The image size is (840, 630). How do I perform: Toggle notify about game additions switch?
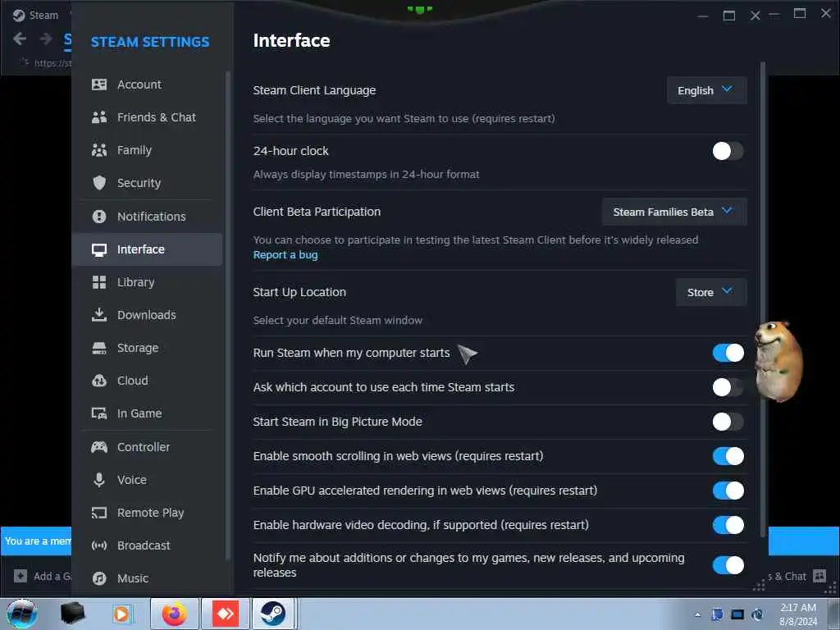(x=728, y=564)
